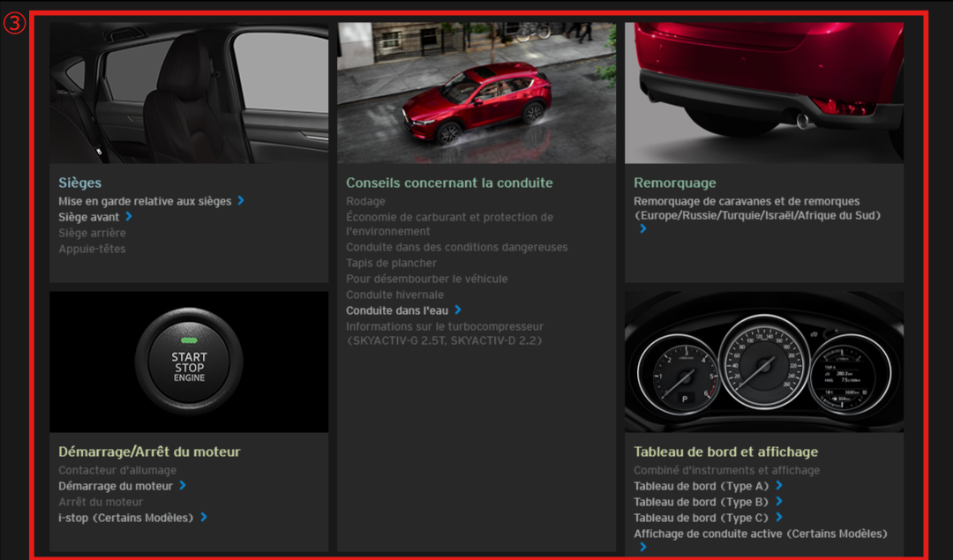Screen dimensions: 953x560
Task: Click chevron beside Tableau de bord (Type C)
Action: [x=779, y=517]
